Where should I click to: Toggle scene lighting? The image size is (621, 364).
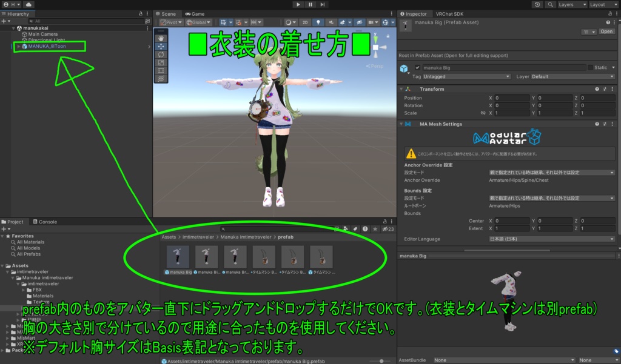pos(318,22)
